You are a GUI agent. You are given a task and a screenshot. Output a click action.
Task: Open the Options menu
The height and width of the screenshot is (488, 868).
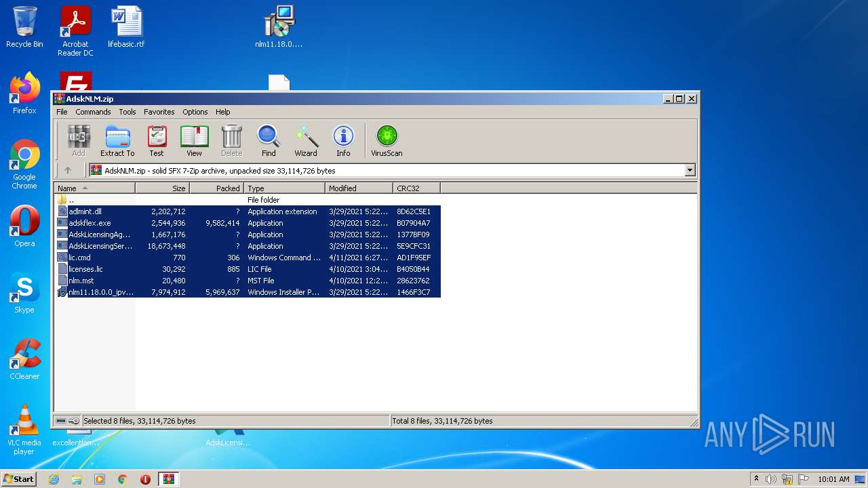(x=195, y=112)
